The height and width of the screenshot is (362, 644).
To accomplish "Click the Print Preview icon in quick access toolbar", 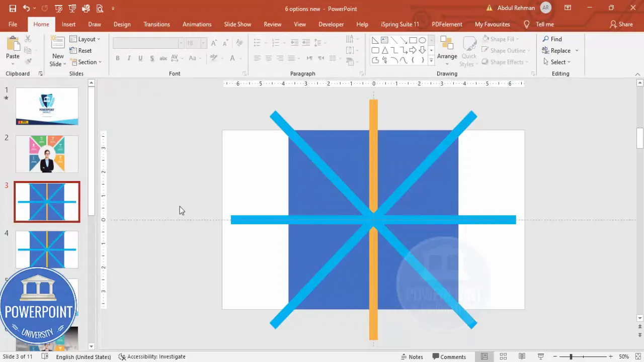I will pos(100,9).
